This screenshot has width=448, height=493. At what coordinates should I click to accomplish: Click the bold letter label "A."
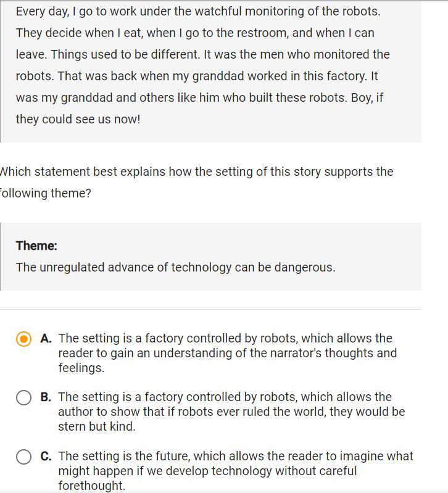click(46, 338)
